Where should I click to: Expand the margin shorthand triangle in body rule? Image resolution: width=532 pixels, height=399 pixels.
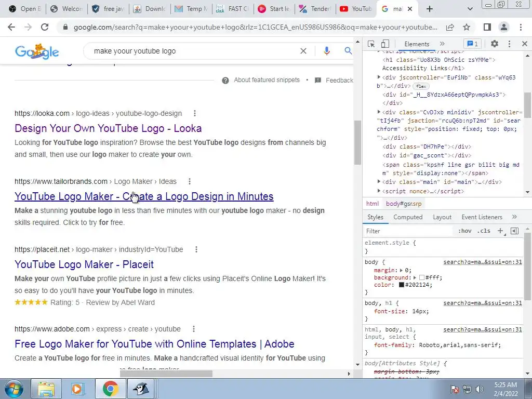[401, 270]
